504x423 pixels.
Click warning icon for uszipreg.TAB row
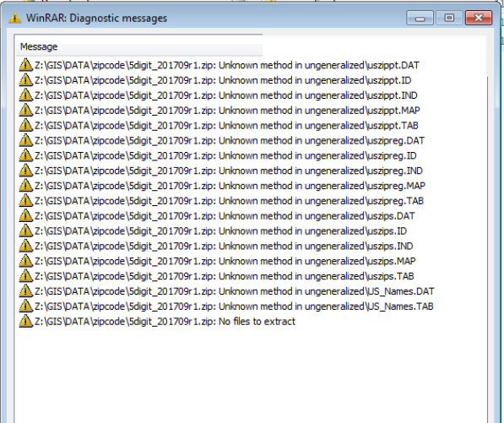(x=25, y=201)
